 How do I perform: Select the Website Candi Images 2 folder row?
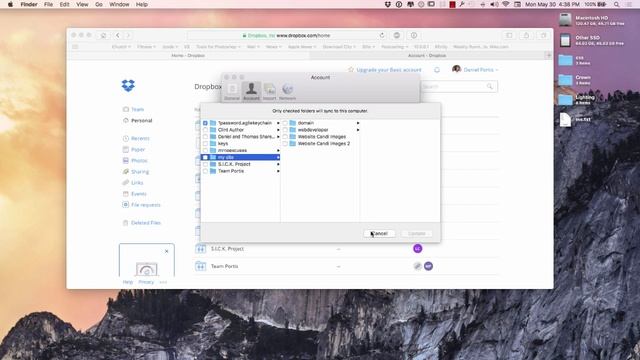click(x=320, y=144)
